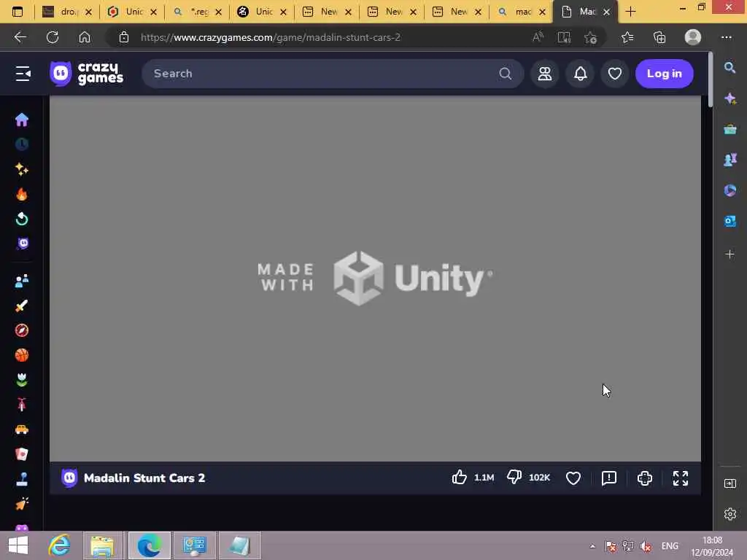
Task: Open Edge sidebar settings gear
Action: pos(729,514)
